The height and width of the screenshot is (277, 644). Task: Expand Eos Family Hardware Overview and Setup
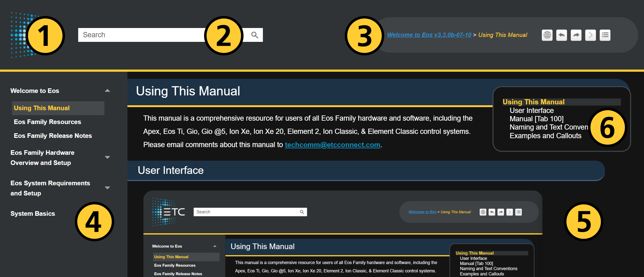(107, 158)
